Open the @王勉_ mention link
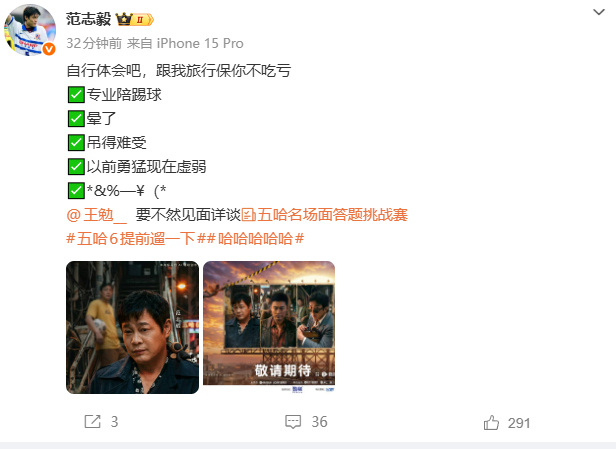616x449 pixels. [97, 215]
